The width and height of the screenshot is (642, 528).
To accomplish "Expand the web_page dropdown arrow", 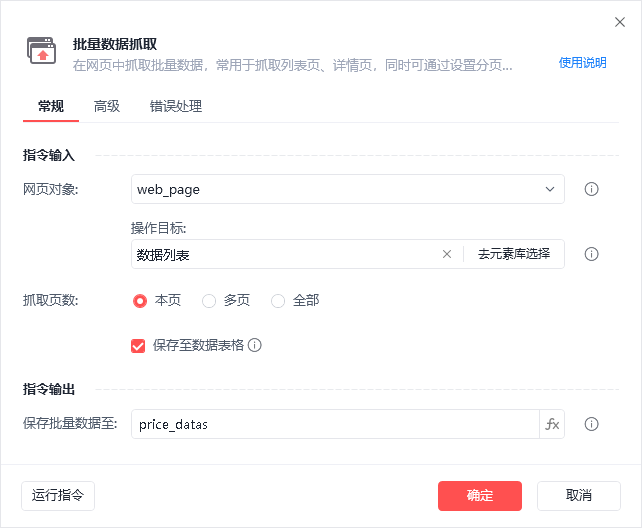I will point(549,189).
